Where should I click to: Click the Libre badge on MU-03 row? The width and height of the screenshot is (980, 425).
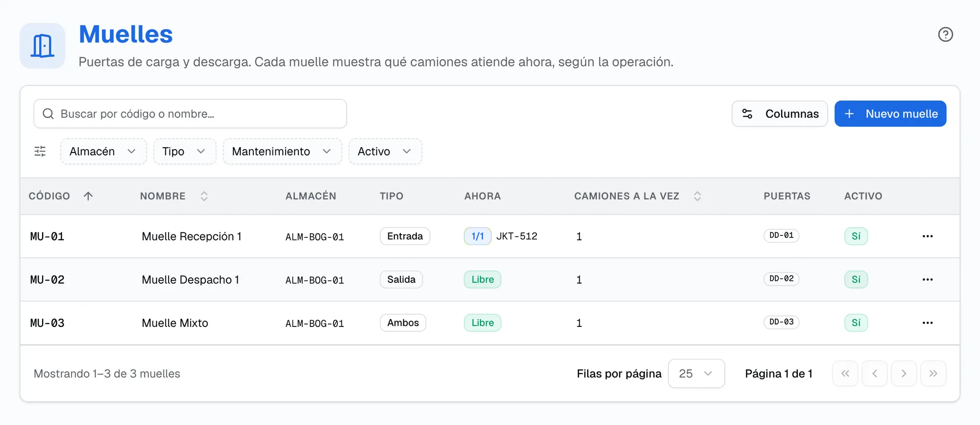click(x=483, y=323)
